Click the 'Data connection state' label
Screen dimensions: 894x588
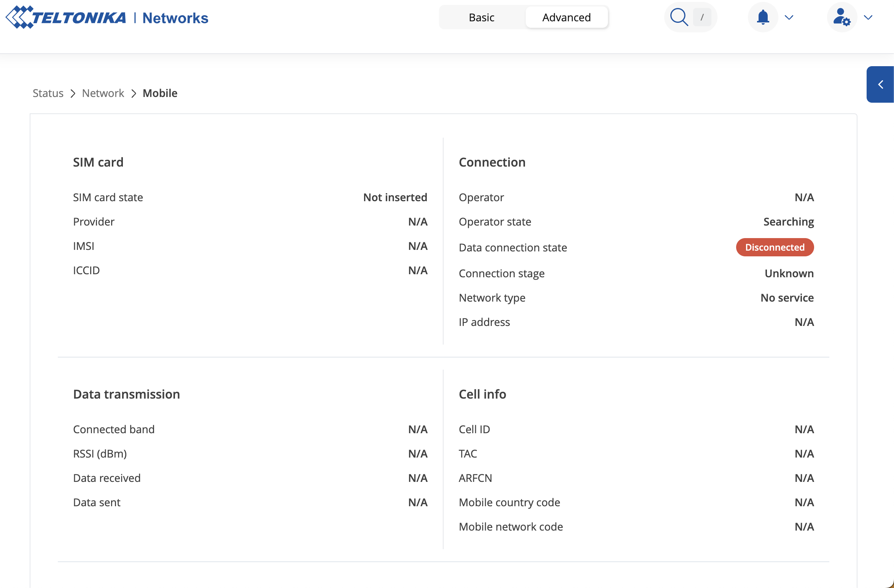tap(513, 248)
